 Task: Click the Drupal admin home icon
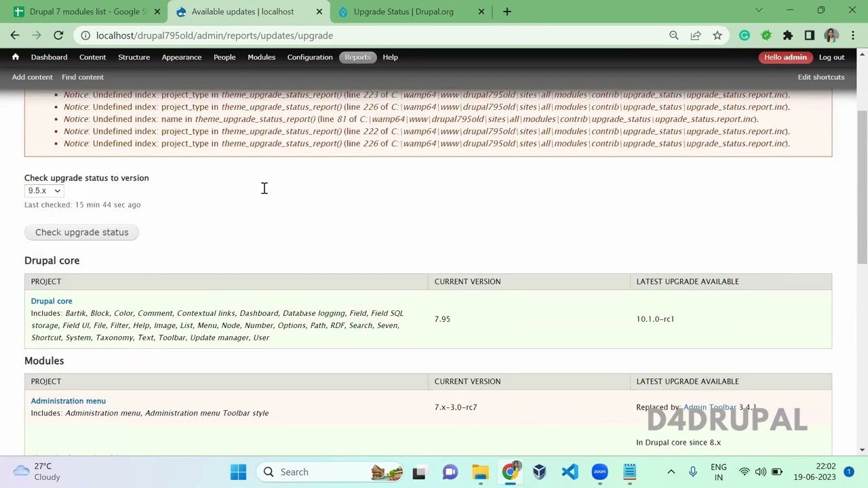(15, 57)
